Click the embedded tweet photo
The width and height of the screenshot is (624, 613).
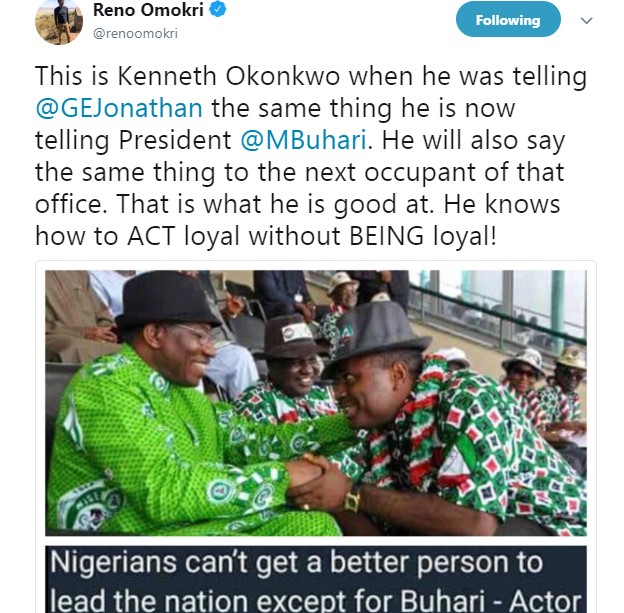315,400
